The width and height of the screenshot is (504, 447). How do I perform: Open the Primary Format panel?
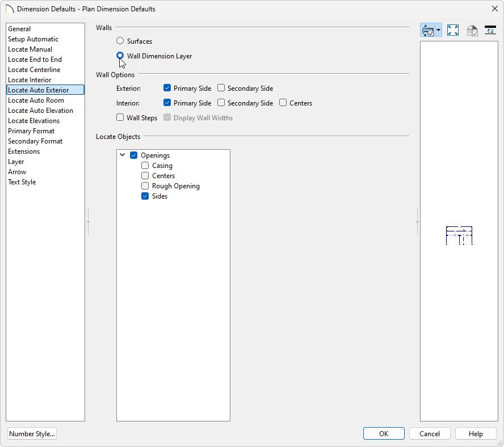point(45,131)
